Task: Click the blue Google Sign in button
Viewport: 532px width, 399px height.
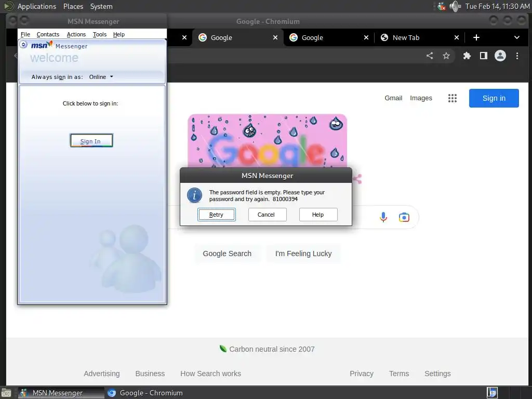Action: pos(494,98)
